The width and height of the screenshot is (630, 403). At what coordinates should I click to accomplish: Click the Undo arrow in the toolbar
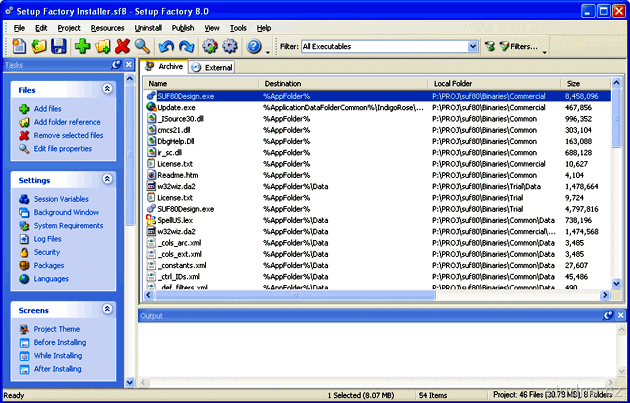pos(166,46)
